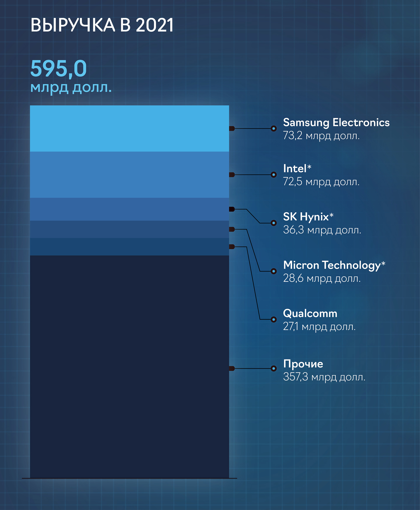
Task: Select the Qualcomm label
Action: point(310,314)
